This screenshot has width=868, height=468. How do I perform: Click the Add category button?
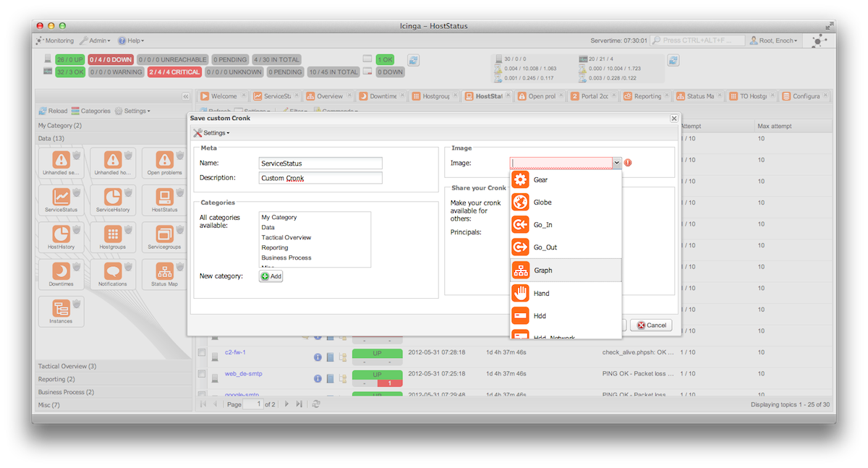[271, 276]
